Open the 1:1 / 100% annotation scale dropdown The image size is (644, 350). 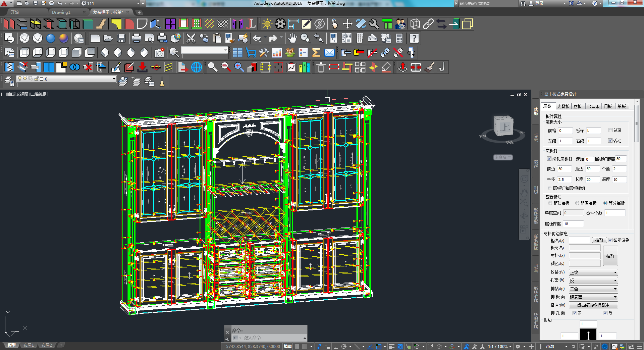coord(499,346)
